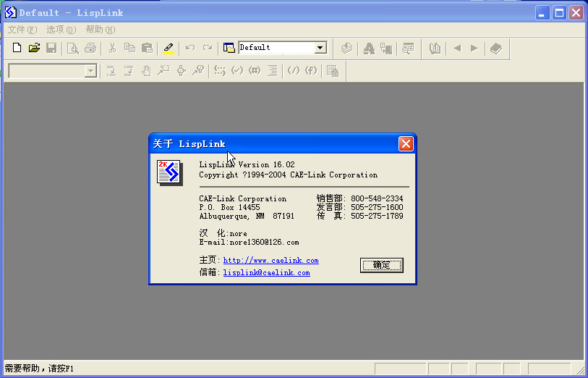
Task: Click the LispLink 2K logo in About dialog
Action: coord(169,172)
